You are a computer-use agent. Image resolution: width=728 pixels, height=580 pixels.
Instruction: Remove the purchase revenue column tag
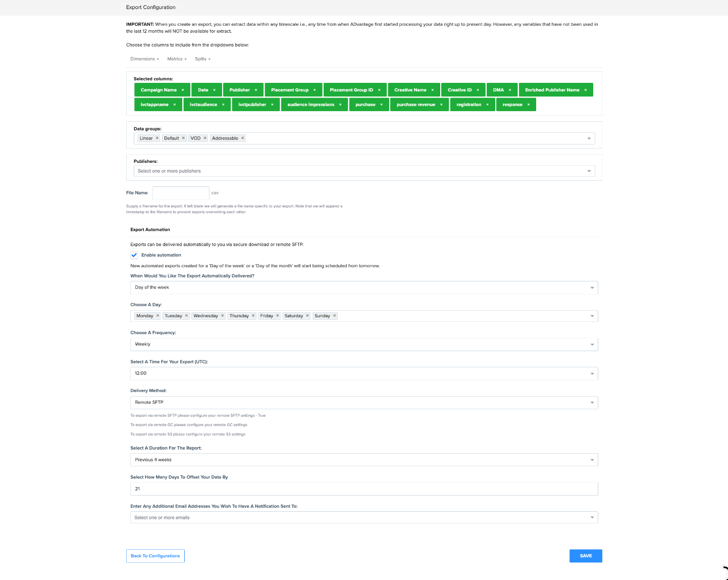click(x=441, y=105)
